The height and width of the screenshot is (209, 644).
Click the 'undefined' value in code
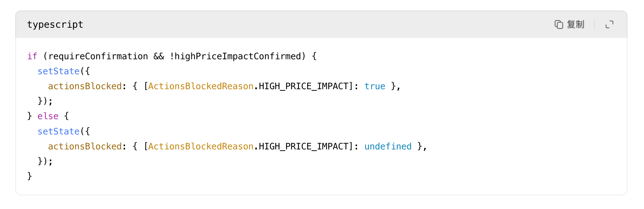point(388,147)
